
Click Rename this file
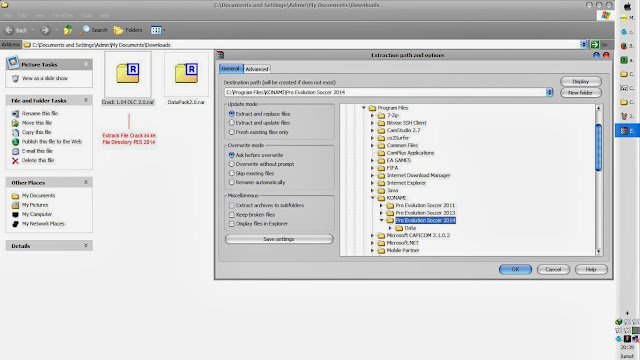click(x=40, y=113)
